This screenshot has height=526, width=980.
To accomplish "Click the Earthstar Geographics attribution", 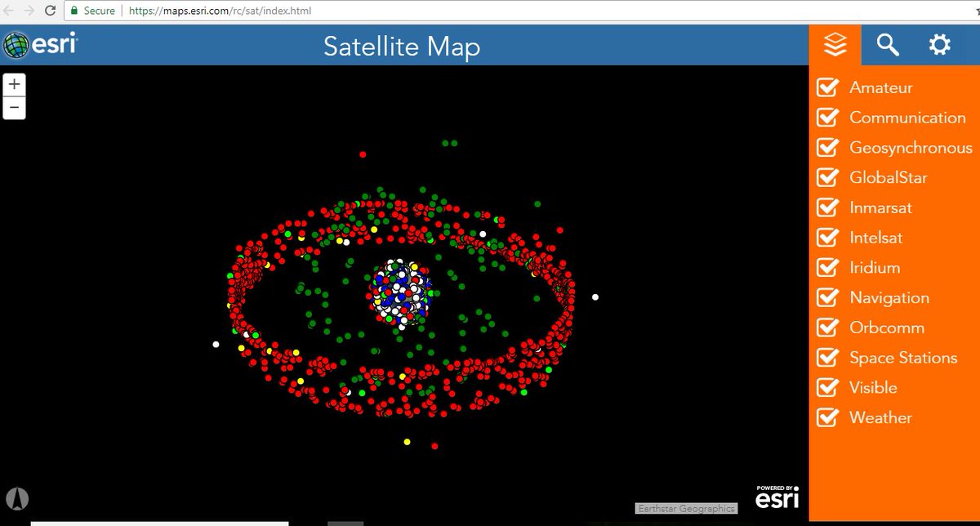I will point(686,508).
